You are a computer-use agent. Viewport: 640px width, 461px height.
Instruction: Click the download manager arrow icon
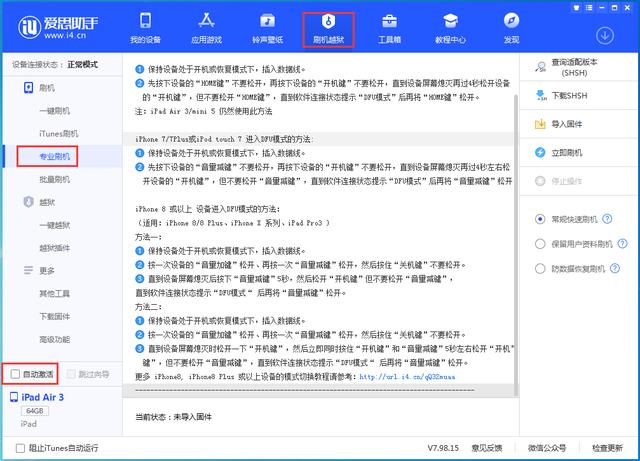click(x=605, y=36)
